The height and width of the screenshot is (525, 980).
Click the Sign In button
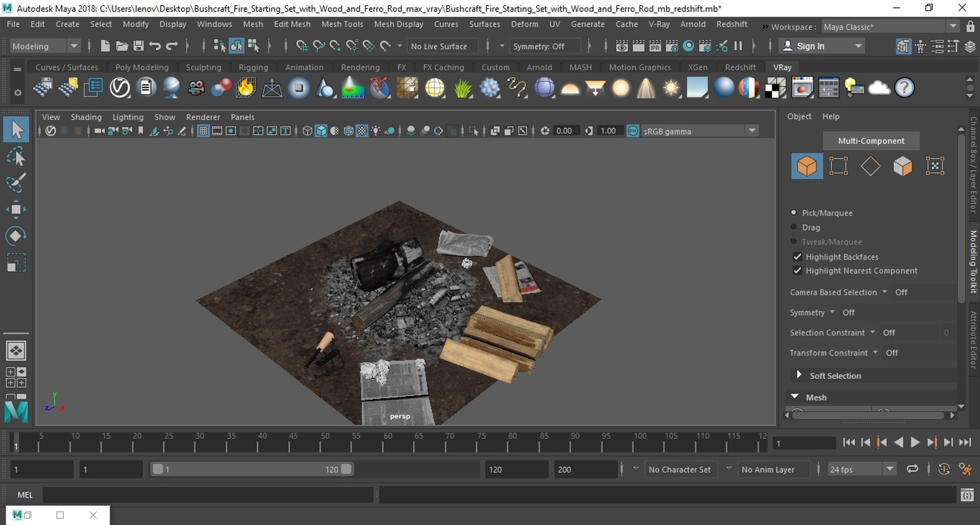pos(823,46)
